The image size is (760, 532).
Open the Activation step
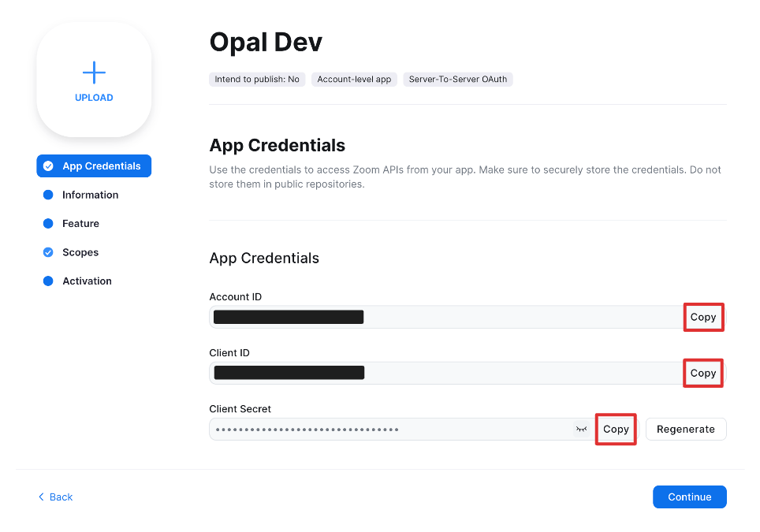coord(87,281)
